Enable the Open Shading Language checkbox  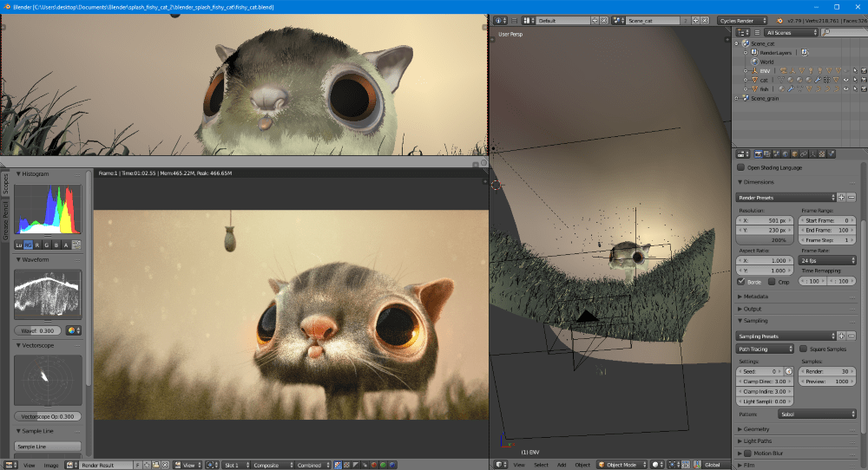point(740,167)
